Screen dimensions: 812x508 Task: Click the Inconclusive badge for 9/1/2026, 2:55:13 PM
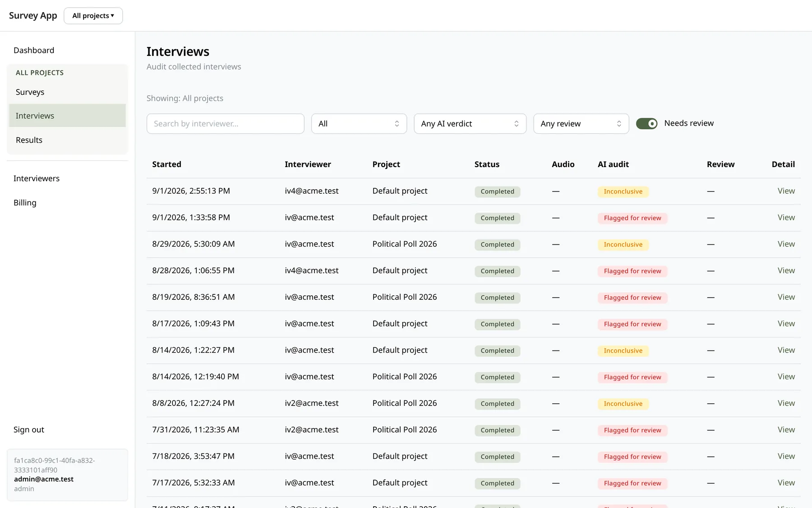pos(623,191)
